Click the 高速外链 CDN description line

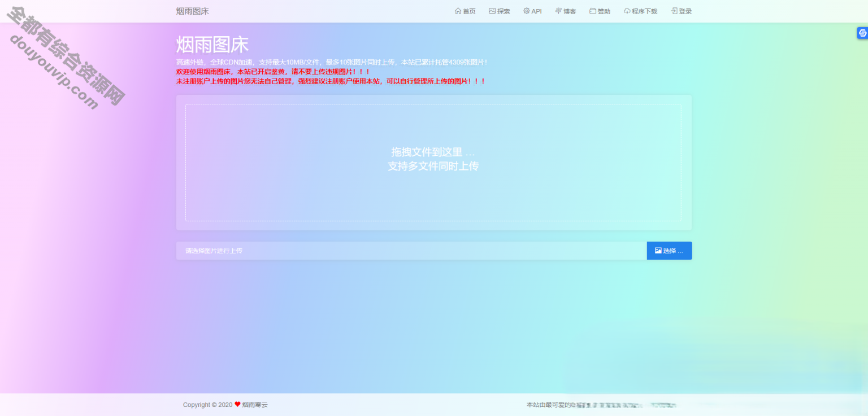332,62
